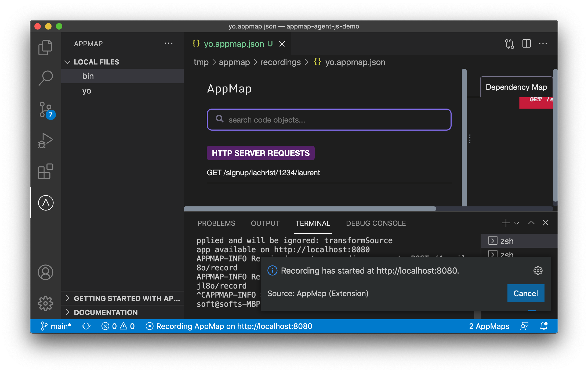This screenshot has width=588, height=373.
Task: Open the AppMap view from the activity bar
Action: pyautogui.click(x=46, y=203)
